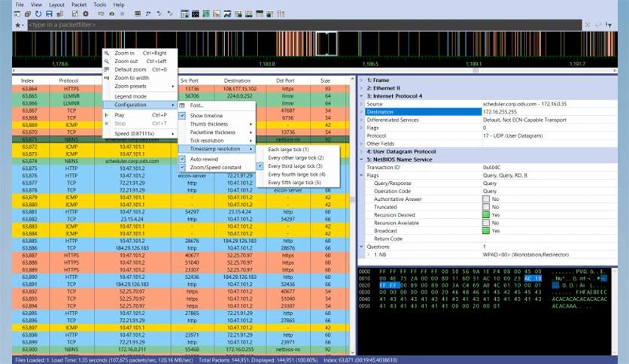Toggle the Recursion Desired checkbox

[486, 215]
